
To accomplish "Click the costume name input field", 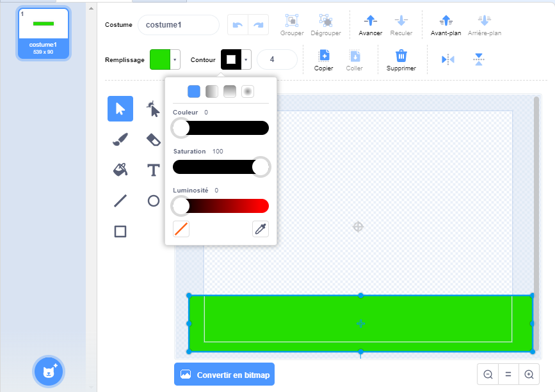I will coord(179,25).
